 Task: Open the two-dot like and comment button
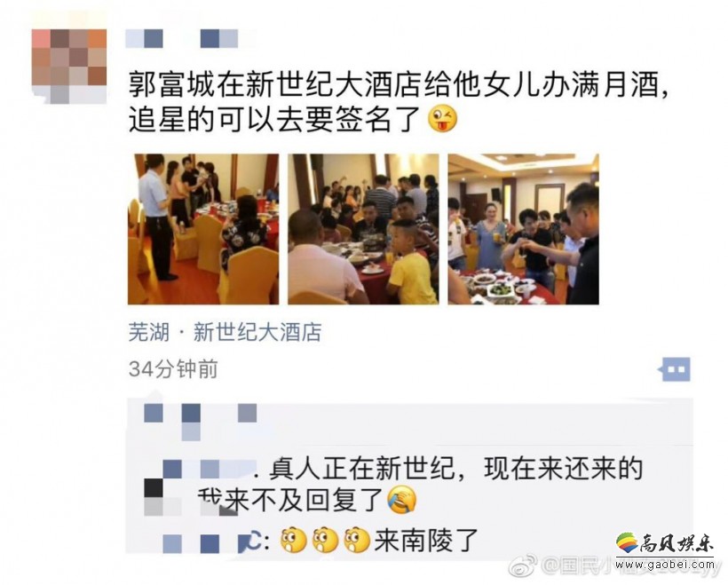[x=675, y=369]
